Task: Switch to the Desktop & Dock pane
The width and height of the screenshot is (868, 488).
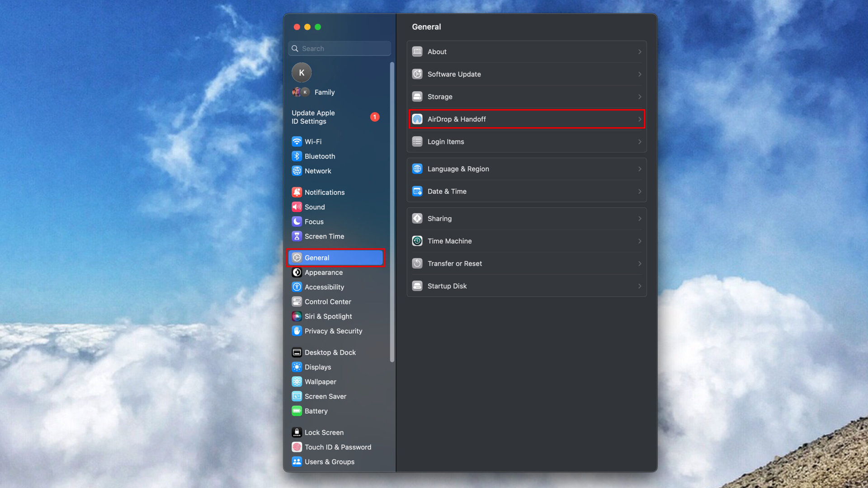Action: coord(330,352)
